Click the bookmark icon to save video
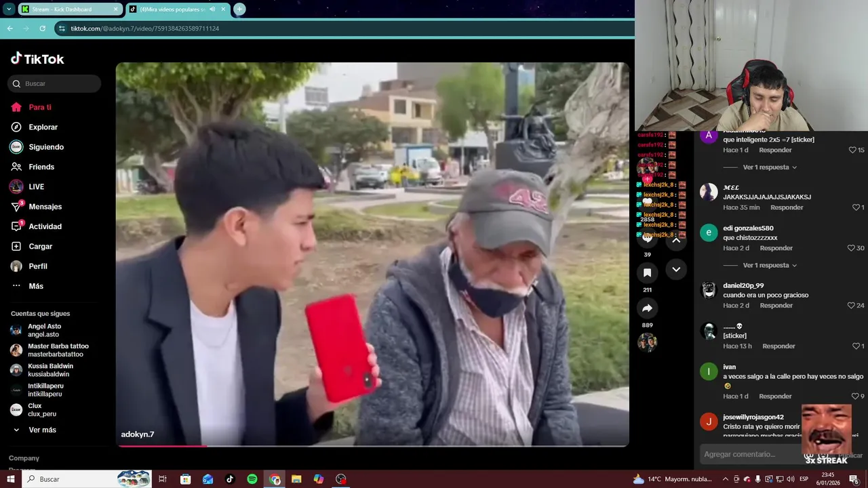The image size is (868, 488). (x=647, y=272)
